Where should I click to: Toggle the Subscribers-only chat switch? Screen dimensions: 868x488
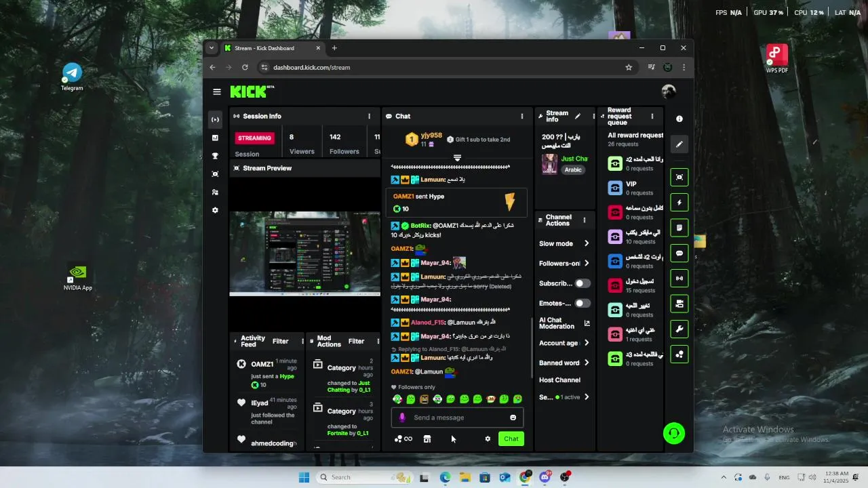(583, 283)
